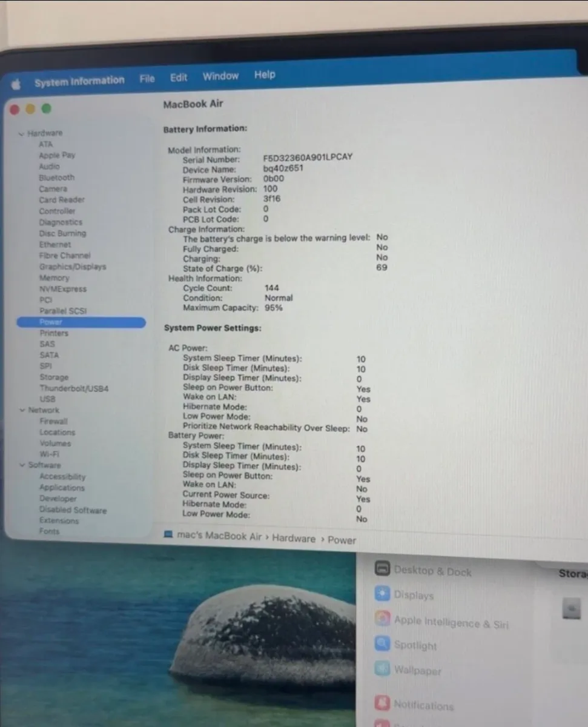Select ATA in the sidebar
Viewport: 588px width, 727px height.
point(46,144)
